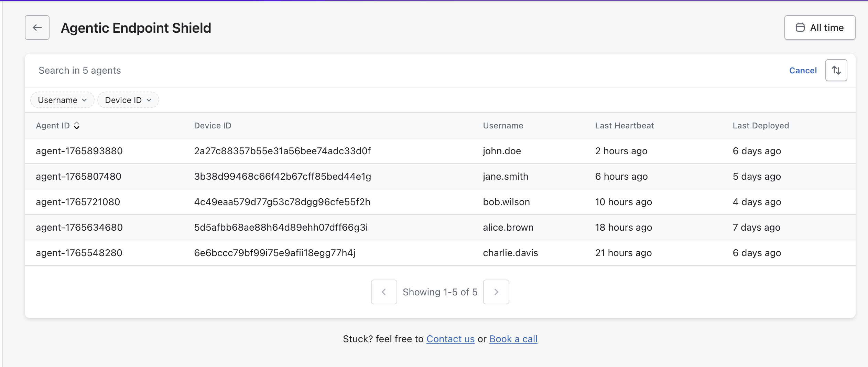
Task: Select the Last Heartbeat column header
Action: pos(624,126)
